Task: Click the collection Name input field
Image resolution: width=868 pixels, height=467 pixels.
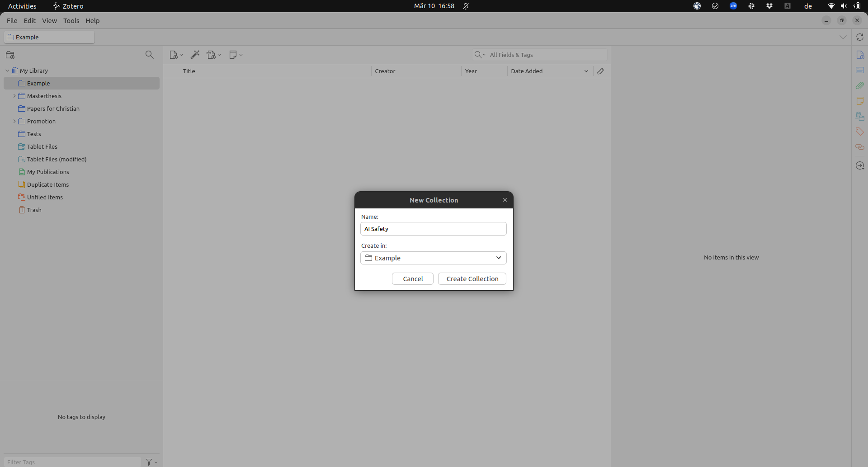Action: [x=433, y=229]
